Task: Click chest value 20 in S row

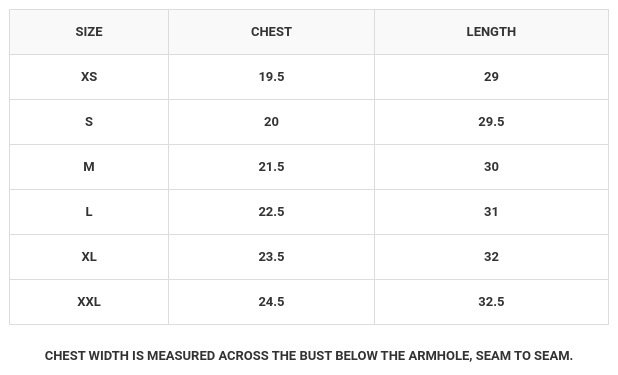Action: click(271, 122)
